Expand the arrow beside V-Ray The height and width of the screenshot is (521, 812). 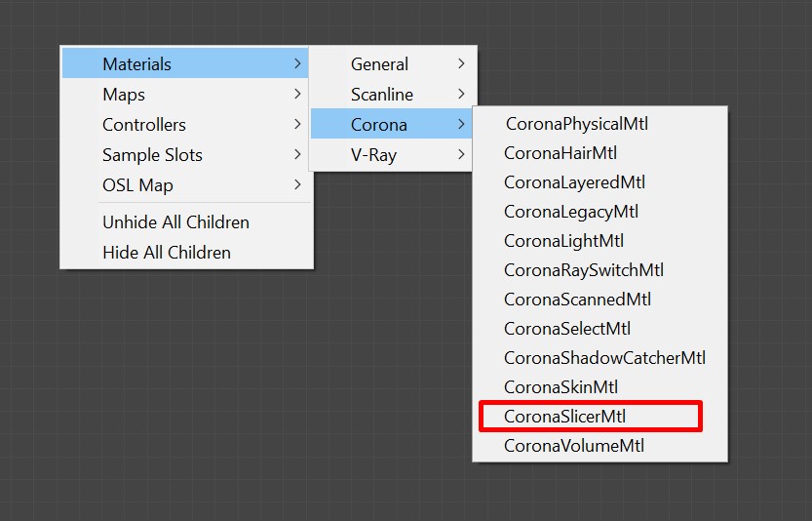click(x=461, y=154)
